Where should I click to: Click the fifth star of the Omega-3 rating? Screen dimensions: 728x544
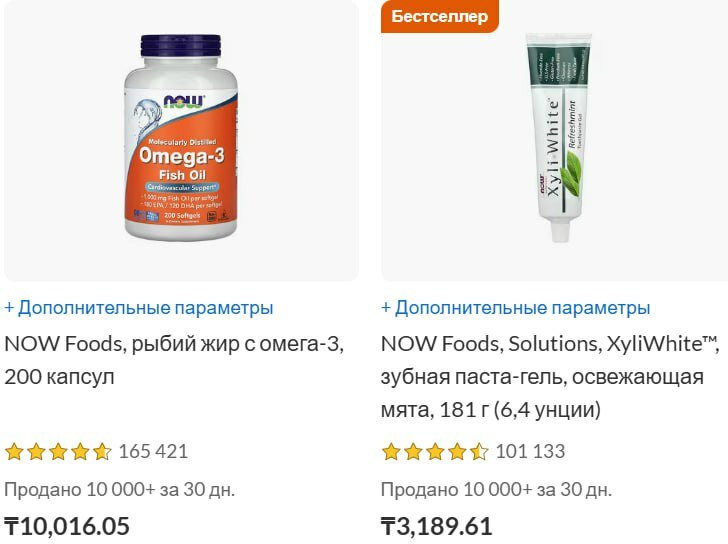pyautogui.click(x=102, y=451)
